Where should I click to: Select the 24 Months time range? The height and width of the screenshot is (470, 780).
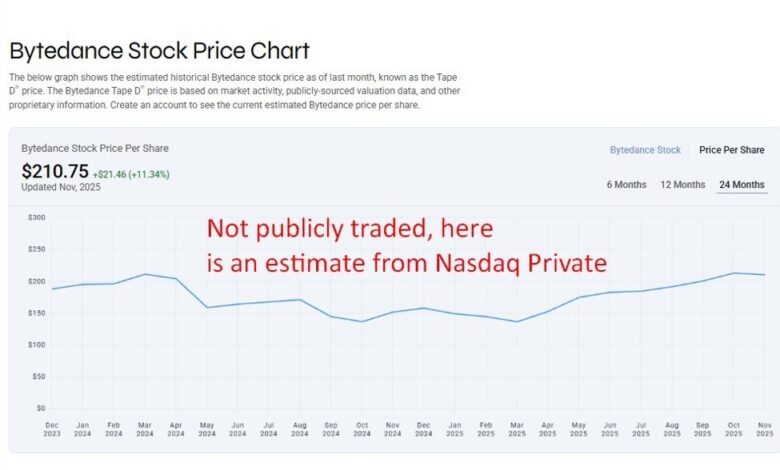(x=740, y=184)
